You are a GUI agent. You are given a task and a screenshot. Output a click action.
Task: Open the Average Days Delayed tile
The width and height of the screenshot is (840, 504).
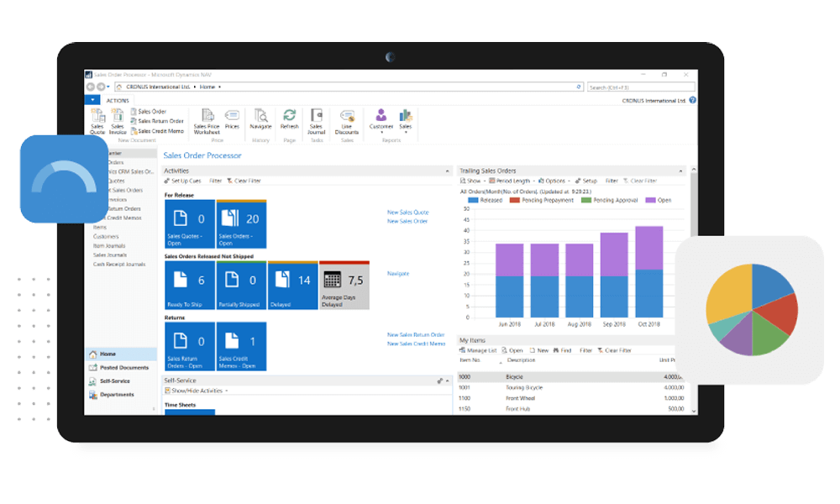point(344,285)
